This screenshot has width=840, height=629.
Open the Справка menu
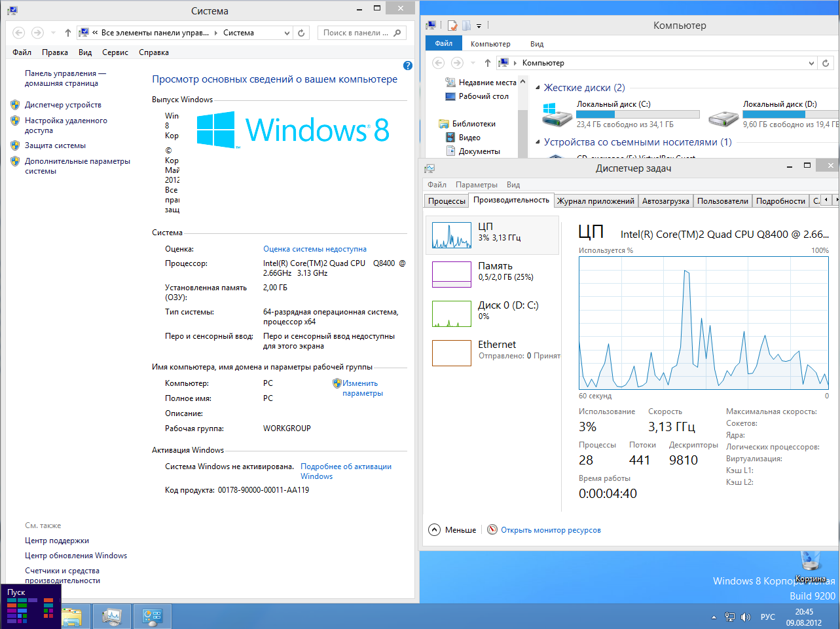[x=154, y=52]
